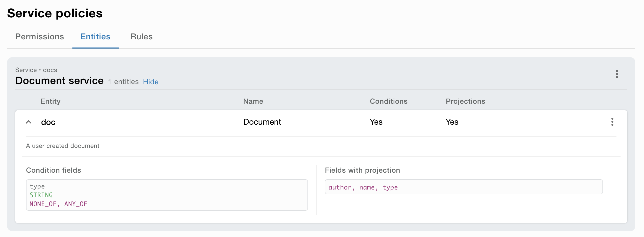Switch to the Permissions tab
This screenshot has width=644, height=237.
click(x=40, y=37)
